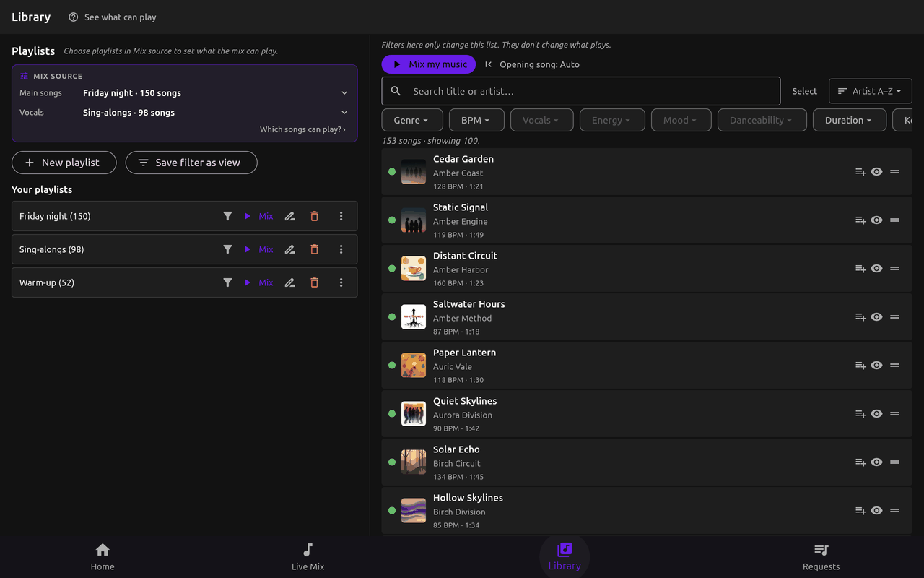Viewport: 924px width, 578px height.
Task: Delete the Warm-up playlist
Action: pos(314,282)
